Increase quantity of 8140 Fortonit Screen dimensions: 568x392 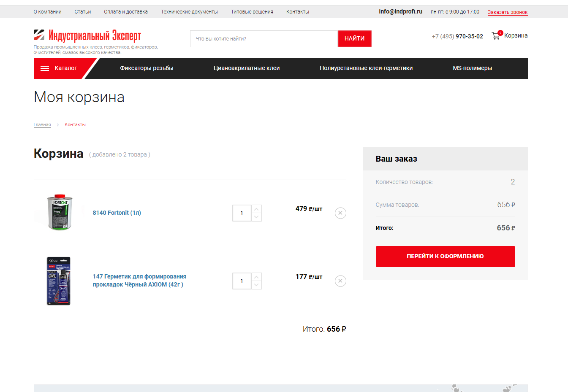256,209
